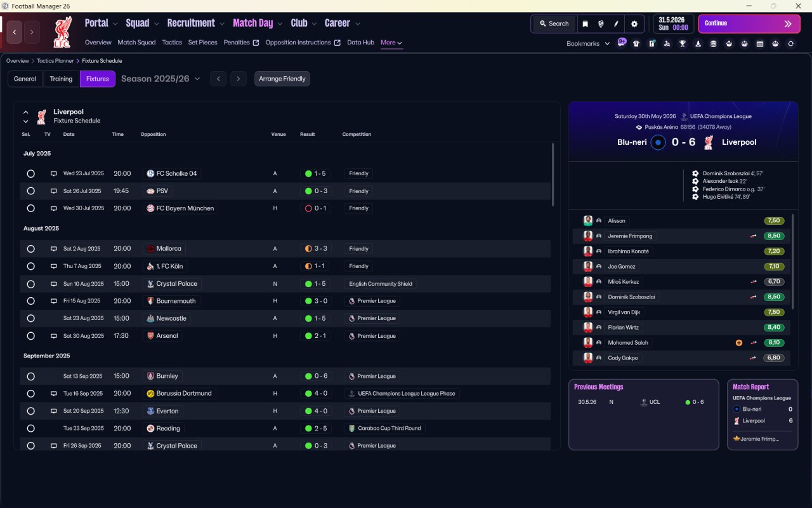Screen dimensions: 812x508
Task: Select the Bournemouth fixture radio button
Action: click(x=30, y=301)
